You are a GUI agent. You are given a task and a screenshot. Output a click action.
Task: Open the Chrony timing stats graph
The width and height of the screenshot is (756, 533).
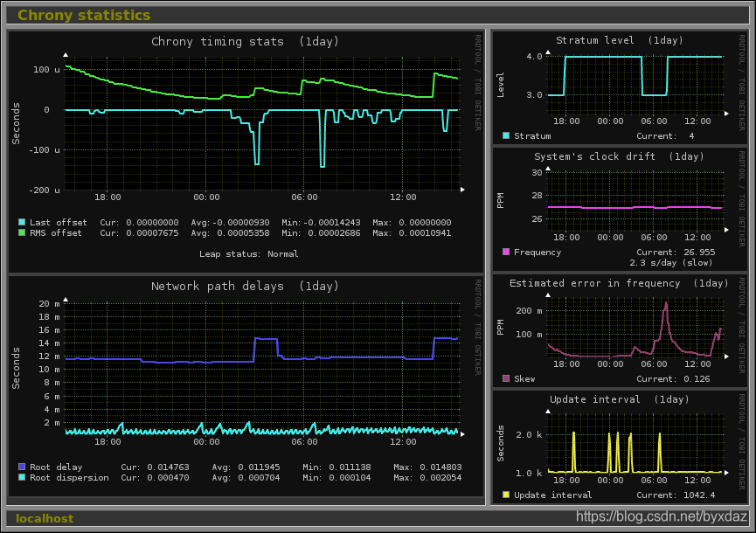246,151
